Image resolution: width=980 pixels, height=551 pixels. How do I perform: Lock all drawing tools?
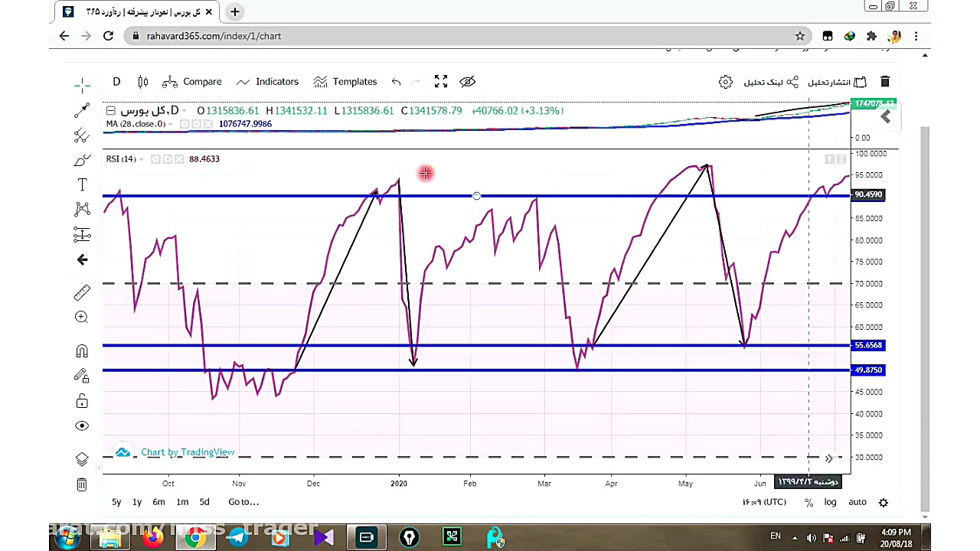[x=82, y=401]
